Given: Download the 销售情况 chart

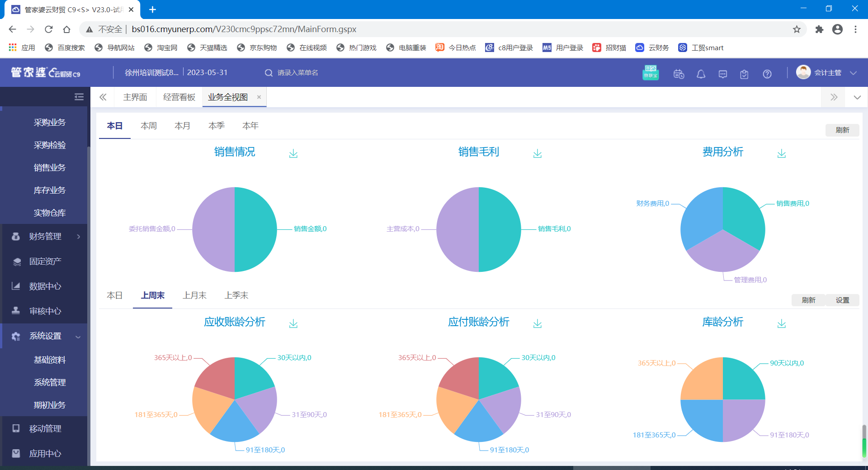Looking at the screenshot, I should pyautogui.click(x=293, y=153).
